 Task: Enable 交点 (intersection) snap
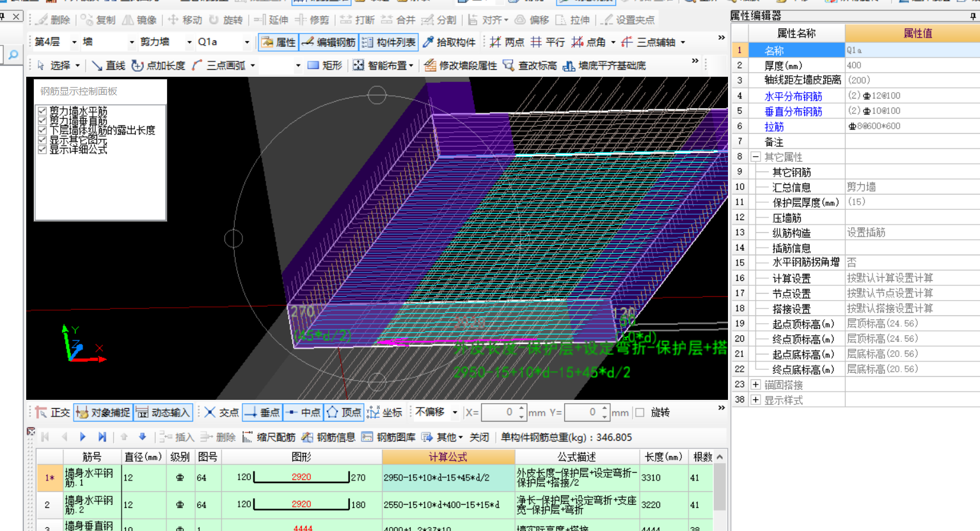click(x=221, y=413)
